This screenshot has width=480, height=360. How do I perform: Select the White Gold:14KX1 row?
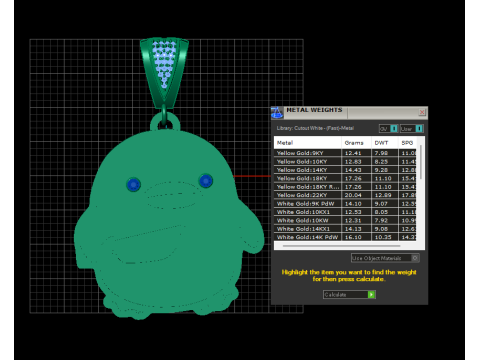click(x=345, y=229)
